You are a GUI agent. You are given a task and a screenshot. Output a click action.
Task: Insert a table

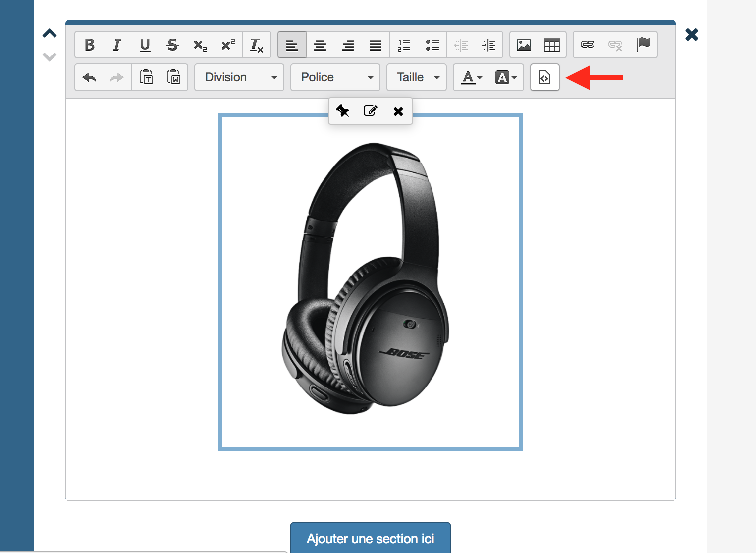coord(552,45)
